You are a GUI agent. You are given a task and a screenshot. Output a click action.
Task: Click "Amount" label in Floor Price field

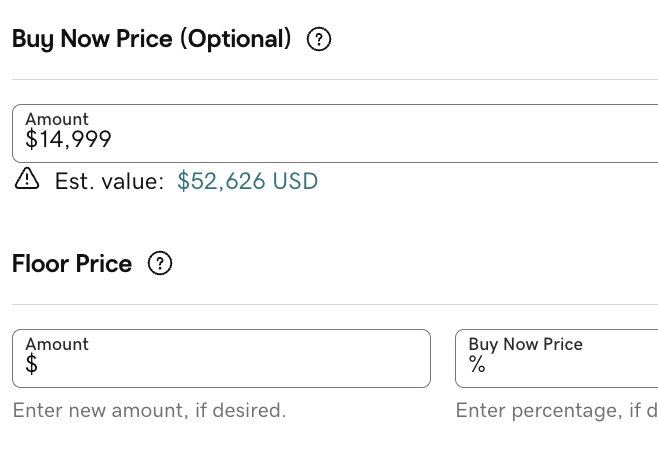[57, 344]
